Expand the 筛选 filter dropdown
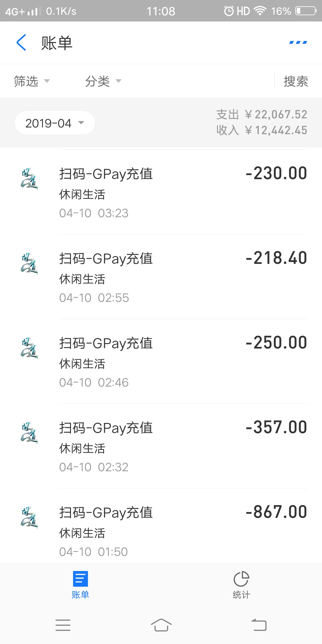322x644 pixels. click(32, 81)
